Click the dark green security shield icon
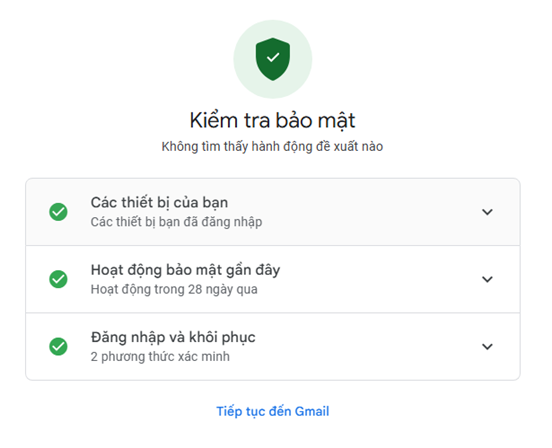The height and width of the screenshot is (448, 552). 273,59
